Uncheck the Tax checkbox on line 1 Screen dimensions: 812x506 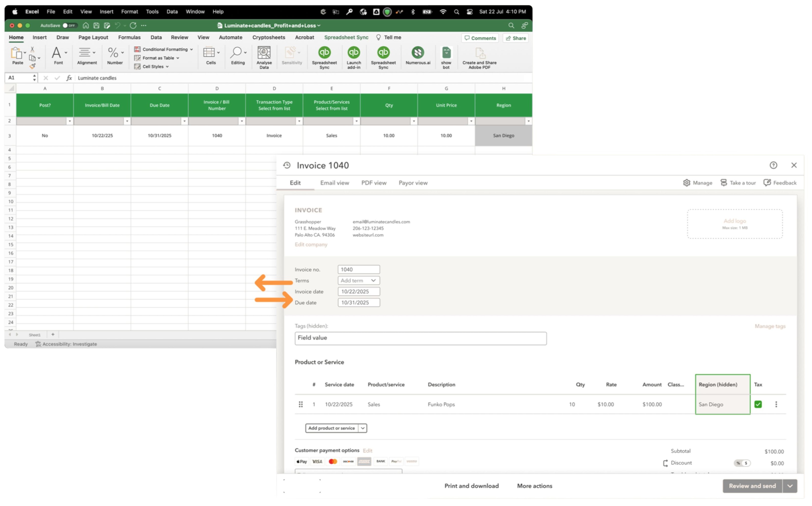(758, 404)
